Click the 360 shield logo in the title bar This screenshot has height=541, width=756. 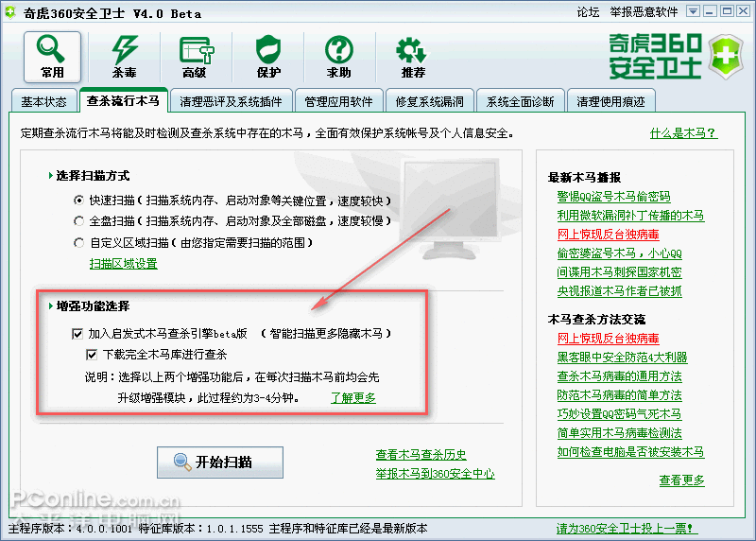[x=10, y=12]
